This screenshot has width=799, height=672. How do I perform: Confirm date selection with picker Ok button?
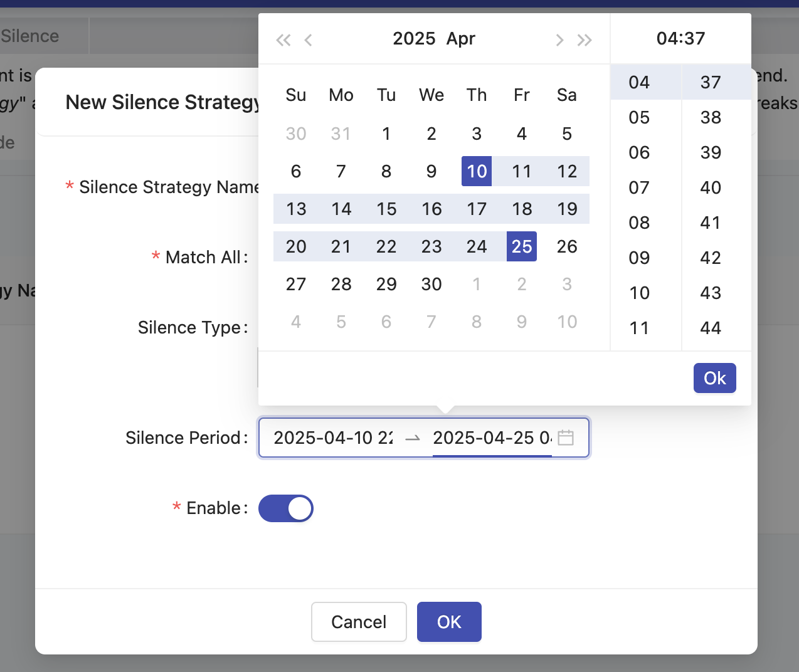(714, 378)
